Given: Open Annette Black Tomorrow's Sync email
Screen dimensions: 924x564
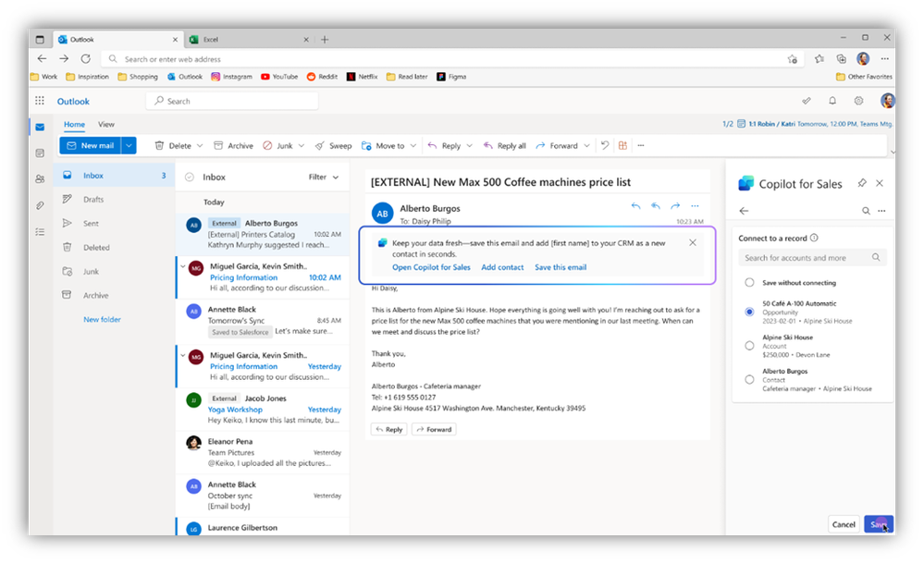Looking at the screenshot, I should tap(263, 320).
